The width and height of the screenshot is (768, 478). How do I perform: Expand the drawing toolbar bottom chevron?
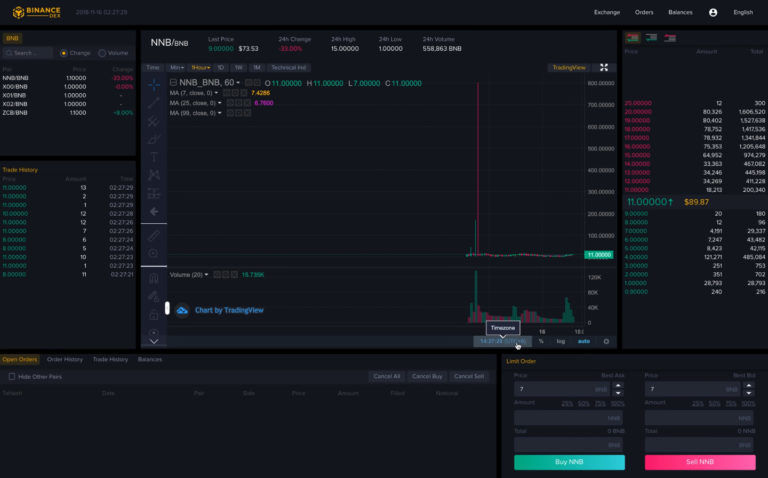tap(154, 341)
